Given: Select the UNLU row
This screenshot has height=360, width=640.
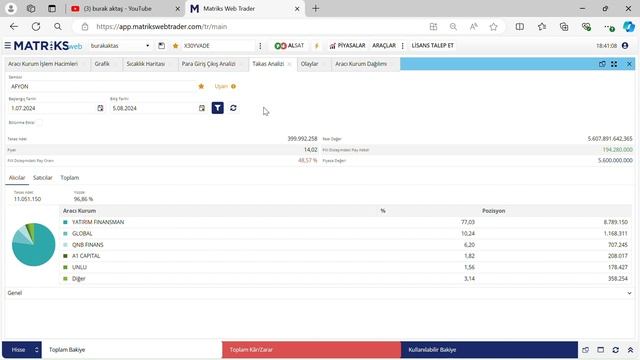Looking at the screenshot, I should coord(346,267).
